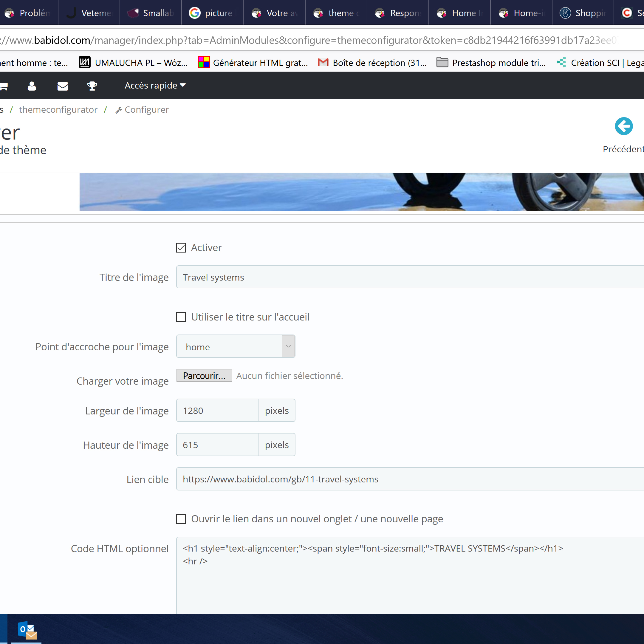This screenshot has width=644, height=644.
Task: Switch to the Veteme browser tab
Action: 89,13
